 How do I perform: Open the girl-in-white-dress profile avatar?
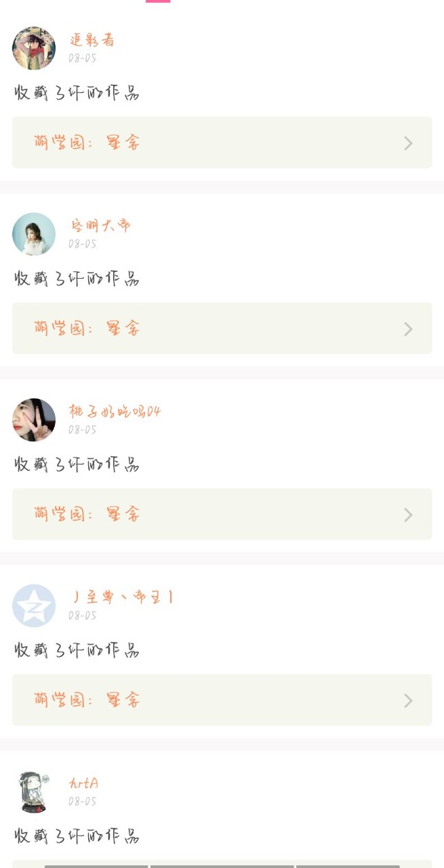34,235
